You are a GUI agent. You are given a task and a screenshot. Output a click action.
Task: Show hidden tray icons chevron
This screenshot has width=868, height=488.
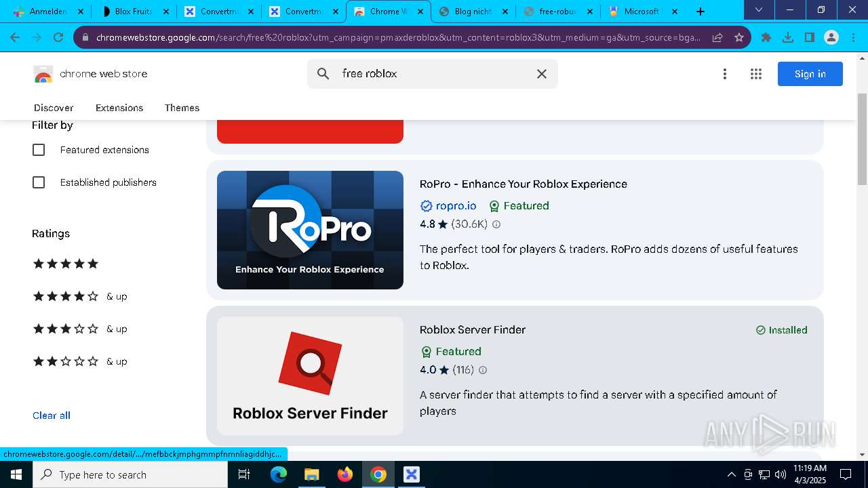[x=731, y=474]
